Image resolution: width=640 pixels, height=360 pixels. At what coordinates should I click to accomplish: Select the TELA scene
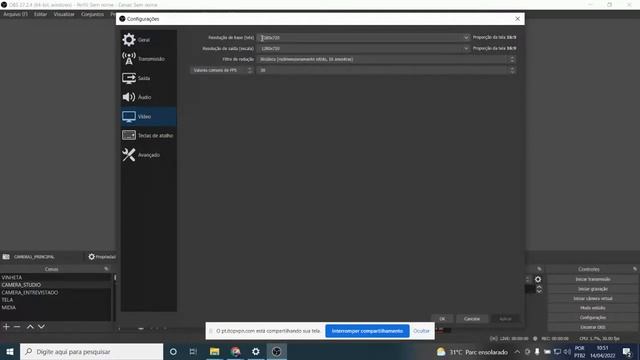56,300
